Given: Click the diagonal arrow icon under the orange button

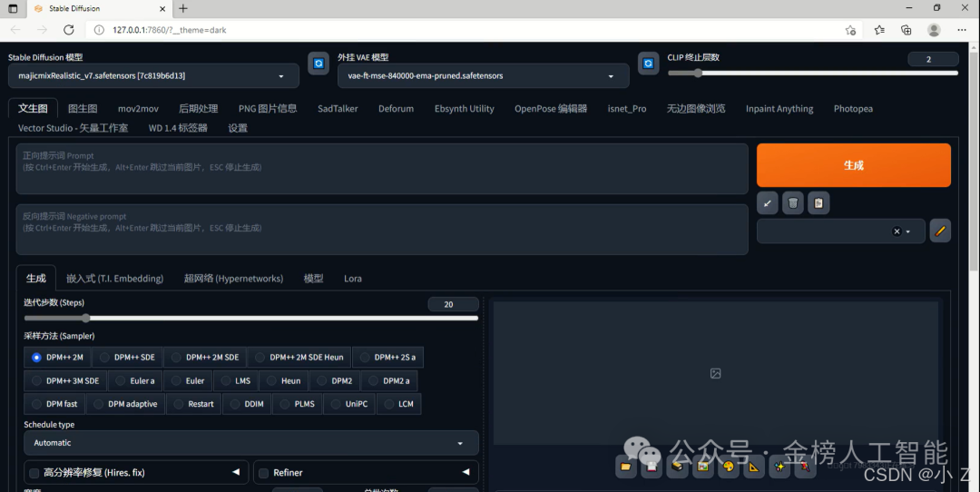Looking at the screenshot, I should [767, 203].
